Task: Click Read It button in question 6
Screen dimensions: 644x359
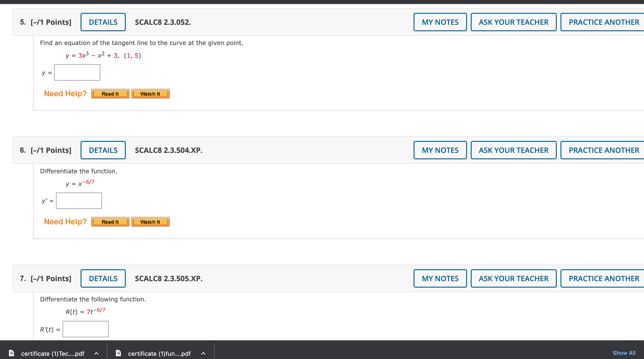Action: [x=110, y=222]
